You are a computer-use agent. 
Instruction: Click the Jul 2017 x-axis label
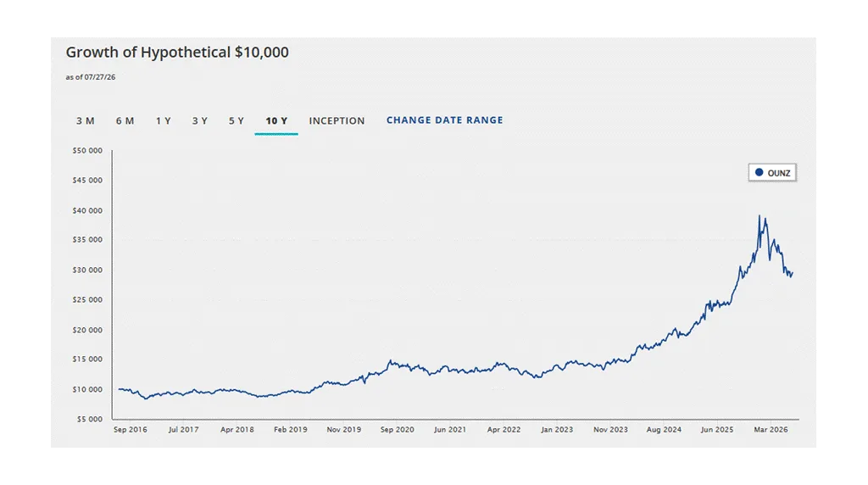(x=183, y=430)
